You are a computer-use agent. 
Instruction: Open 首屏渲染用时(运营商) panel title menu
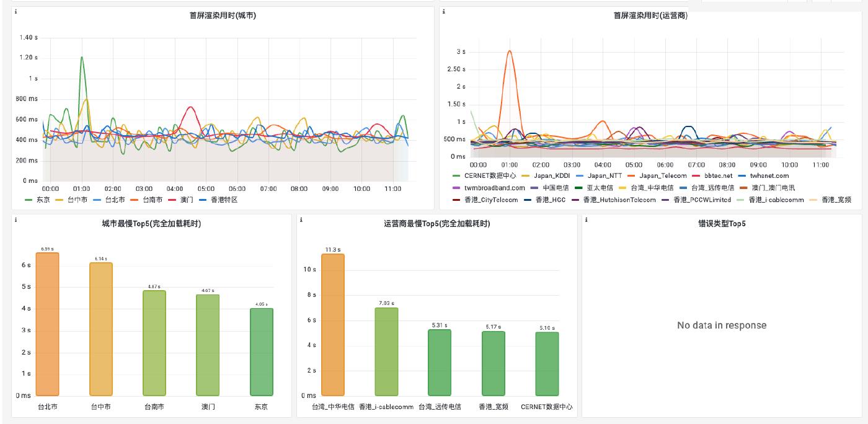[650, 15]
